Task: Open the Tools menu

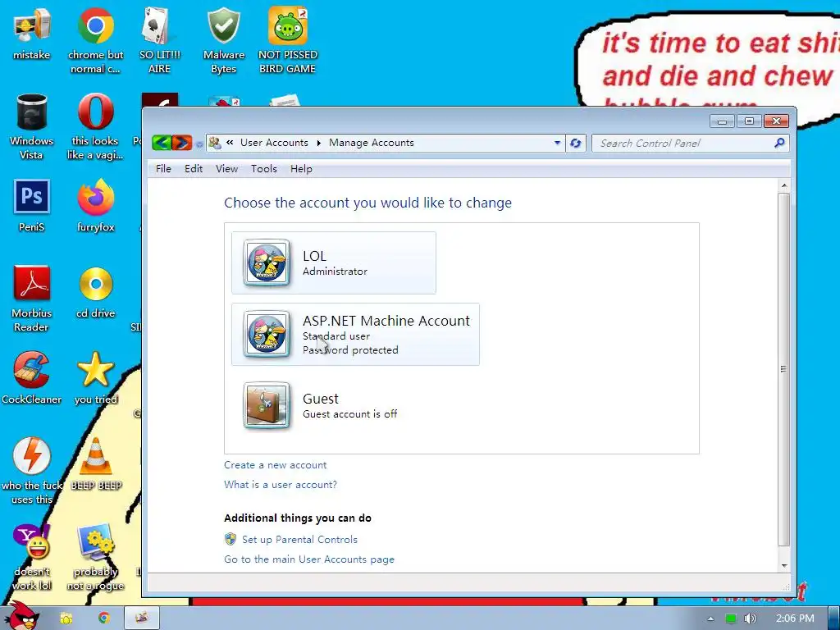Action: 264,169
